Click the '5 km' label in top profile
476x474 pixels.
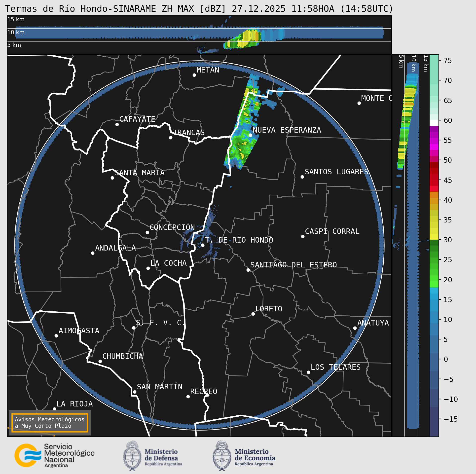click(x=14, y=45)
